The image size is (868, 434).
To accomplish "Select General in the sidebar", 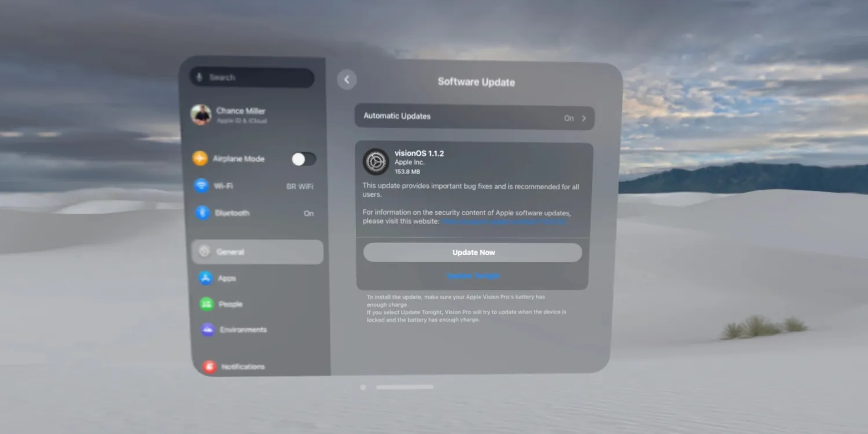I will [x=258, y=252].
